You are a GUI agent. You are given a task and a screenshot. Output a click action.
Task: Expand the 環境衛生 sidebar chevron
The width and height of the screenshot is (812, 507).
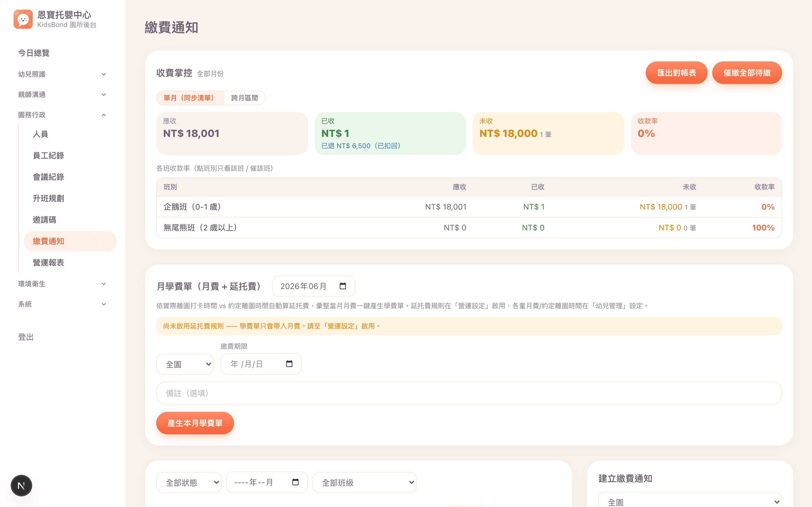tap(104, 284)
